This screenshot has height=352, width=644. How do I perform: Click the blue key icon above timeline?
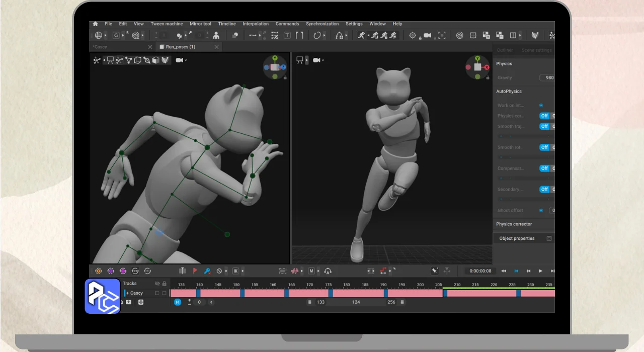(x=207, y=271)
